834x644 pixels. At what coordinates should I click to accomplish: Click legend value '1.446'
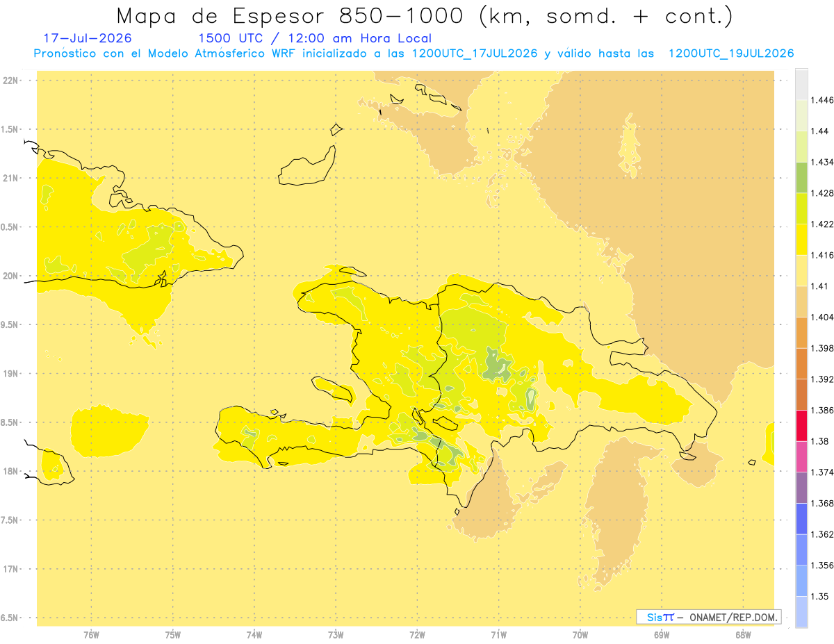point(822,100)
